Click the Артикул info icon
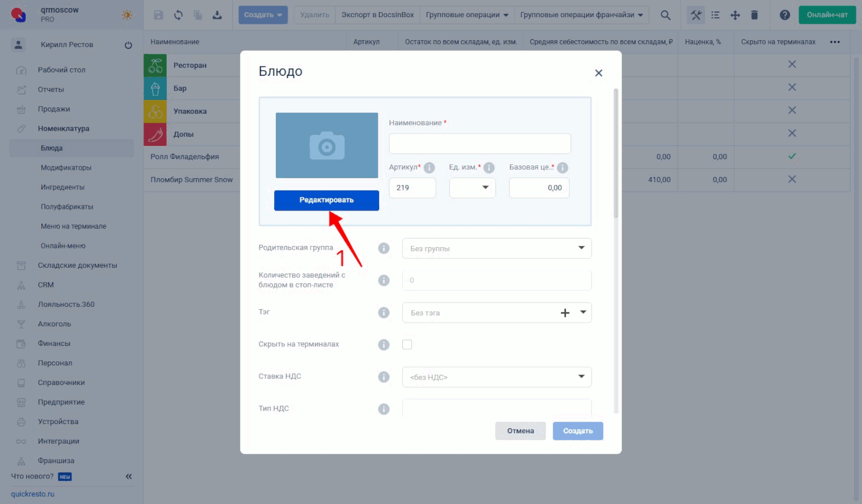 [x=429, y=168]
